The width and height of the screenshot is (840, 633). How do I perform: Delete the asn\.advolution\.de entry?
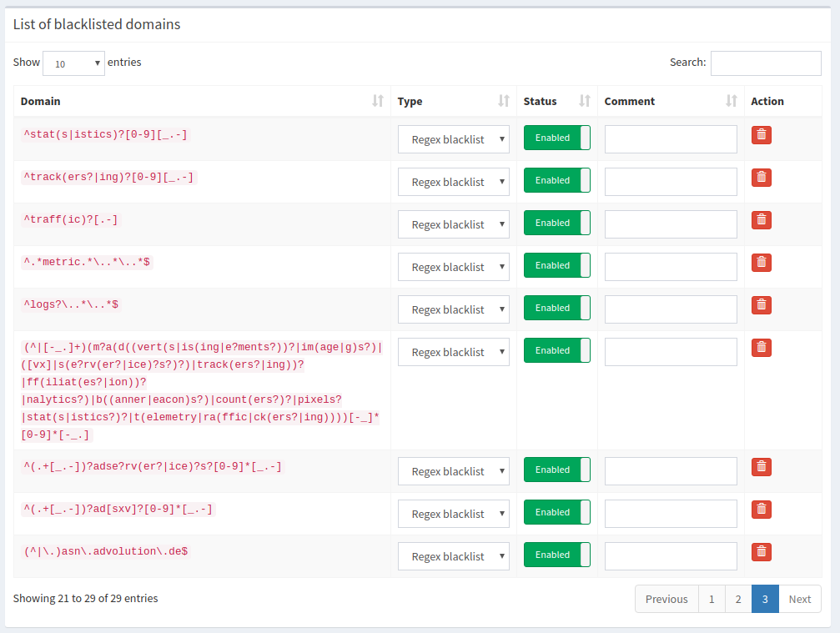pyautogui.click(x=762, y=552)
